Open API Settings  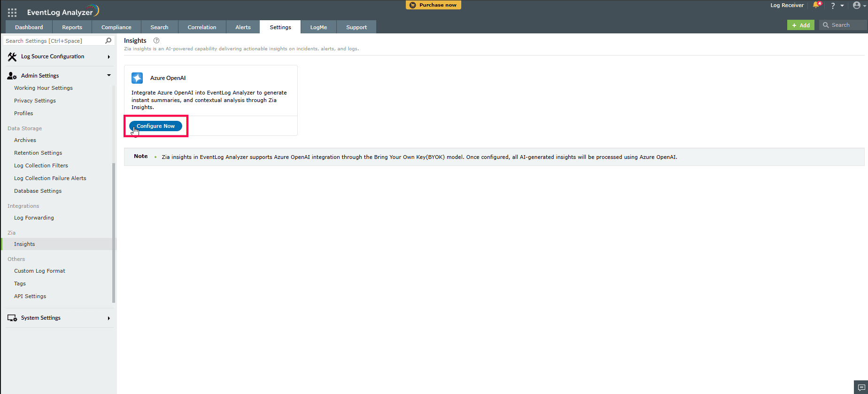pyautogui.click(x=30, y=296)
